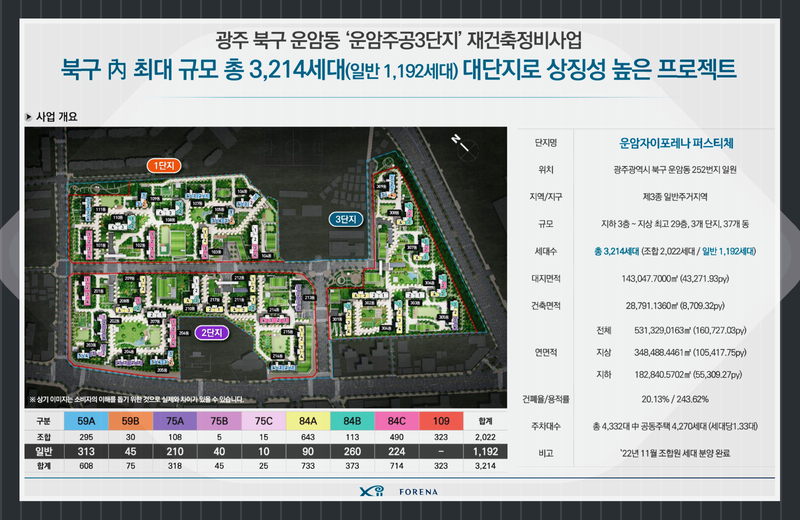Click the 313 cell in the 일반 row
The image size is (800, 520).
86,451
